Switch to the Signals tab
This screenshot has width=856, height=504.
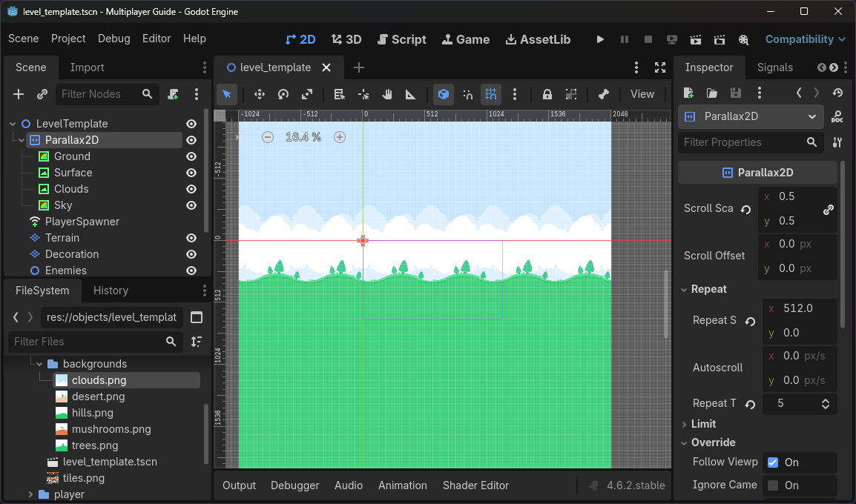(774, 67)
